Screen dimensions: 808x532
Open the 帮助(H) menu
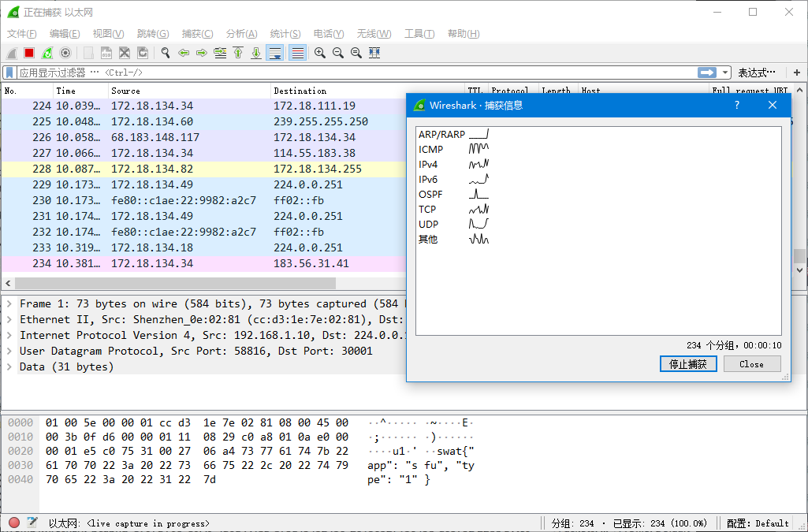pyautogui.click(x=464, y=33)
